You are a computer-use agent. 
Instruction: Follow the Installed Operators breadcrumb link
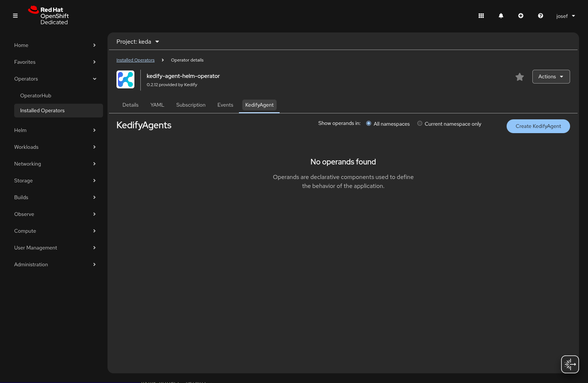tap(135, 60)
